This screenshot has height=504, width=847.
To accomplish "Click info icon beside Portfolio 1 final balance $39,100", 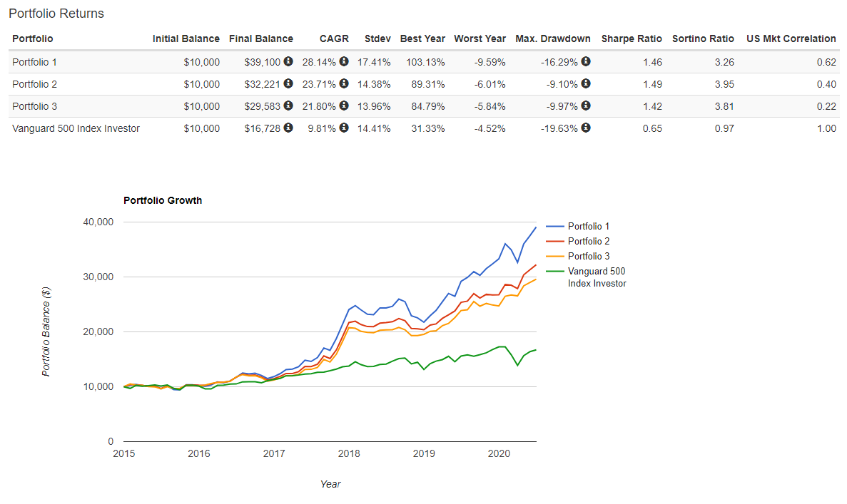I will (x=288, y=62).
